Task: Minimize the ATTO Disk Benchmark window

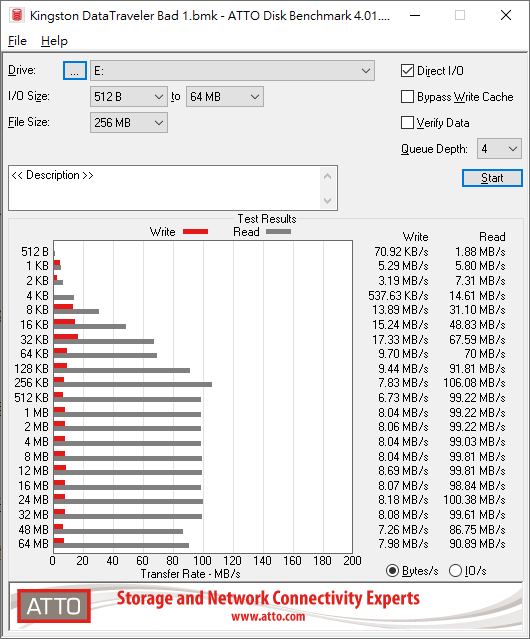Action: click(x=415, y=15)
